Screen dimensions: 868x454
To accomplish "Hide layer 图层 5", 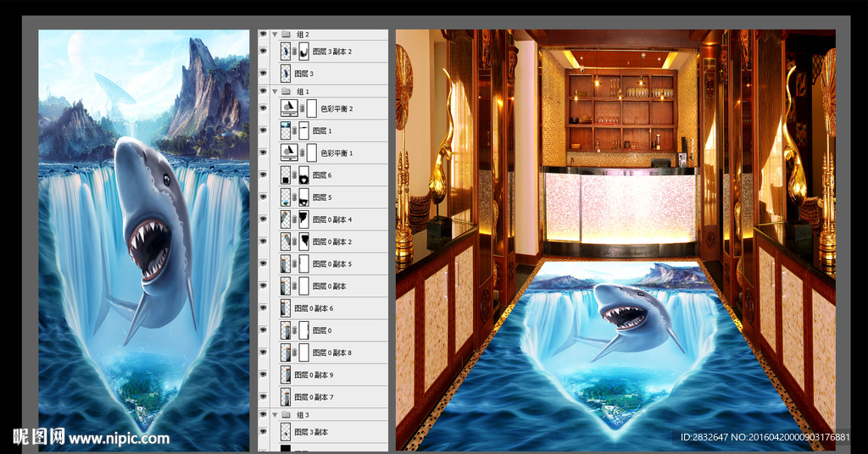I will (x=264, y=197).
